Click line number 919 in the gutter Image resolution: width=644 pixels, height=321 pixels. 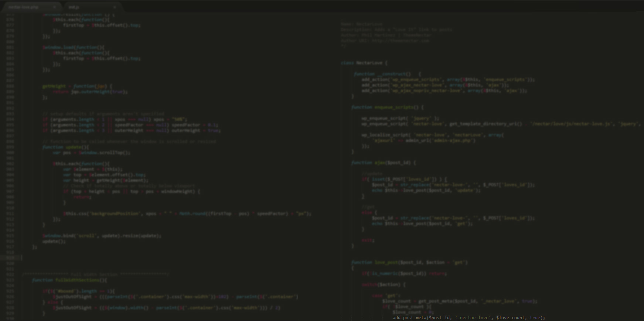pyautogui.click(x=10, y=258)
